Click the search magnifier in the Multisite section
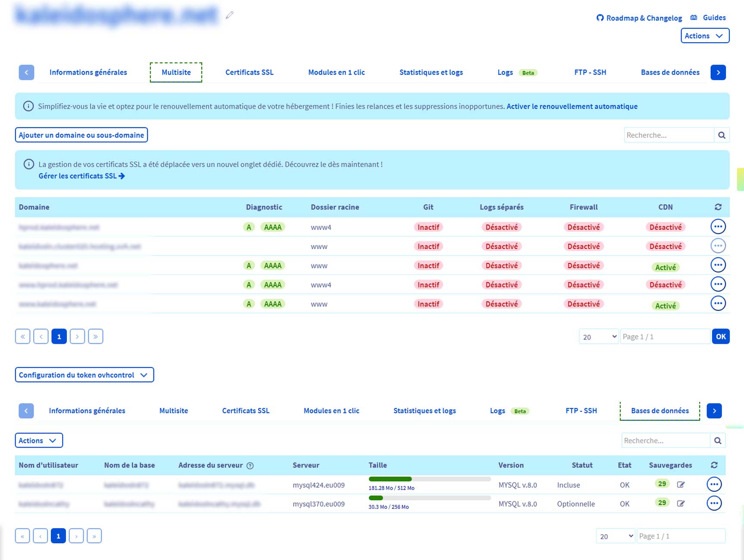 pyautogui.click(x=722, y=135)
